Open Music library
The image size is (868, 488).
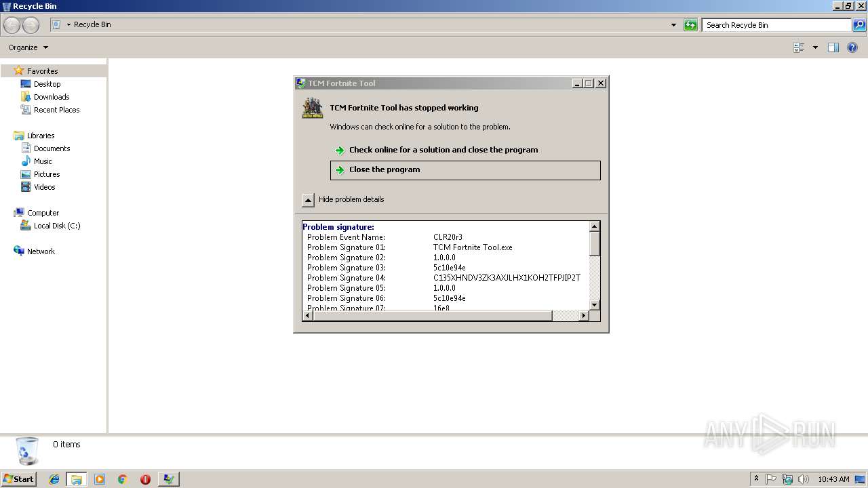pos(43,161)
